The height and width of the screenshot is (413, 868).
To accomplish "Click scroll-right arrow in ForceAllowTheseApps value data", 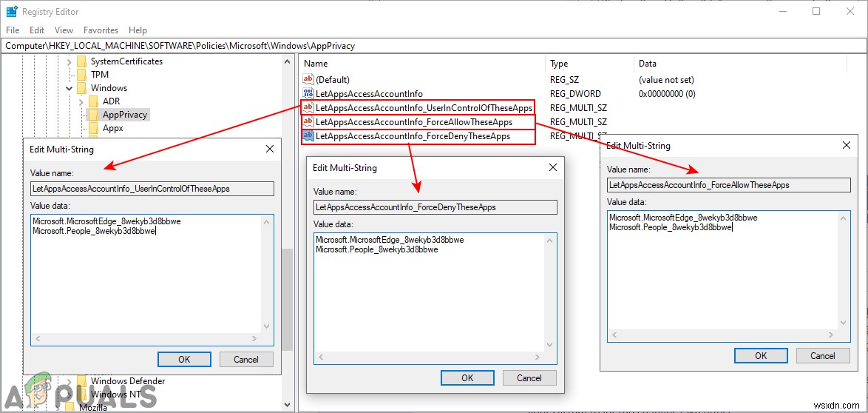I will [x=832, y=335].
